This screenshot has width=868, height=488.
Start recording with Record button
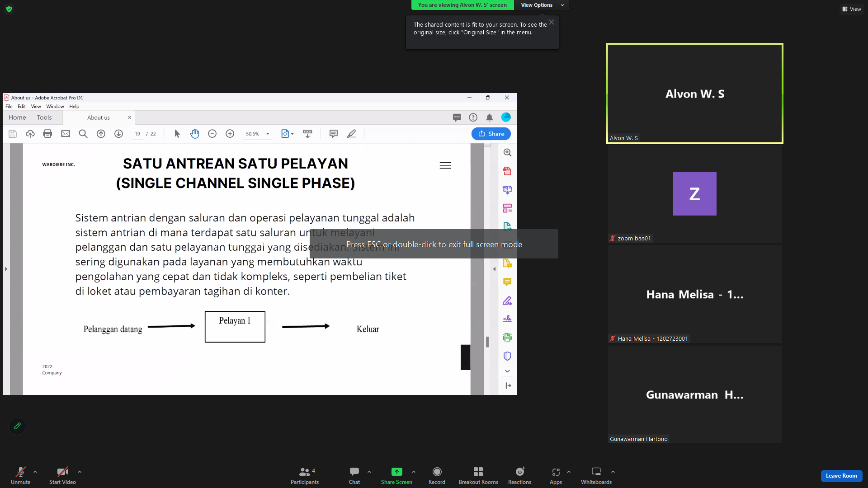(437, 475)
